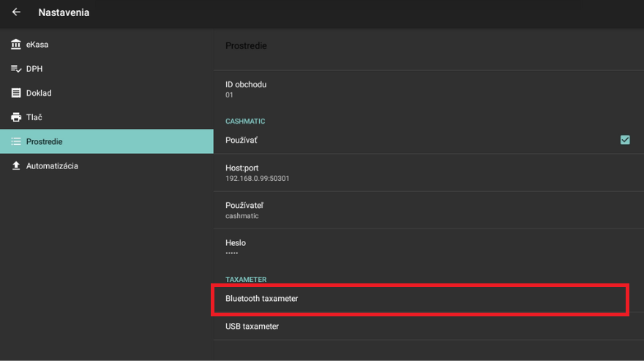Screen dimensions: 644x361
Task: Select the highlighted Prostredie text label
Action: click(x=45, y=141)
